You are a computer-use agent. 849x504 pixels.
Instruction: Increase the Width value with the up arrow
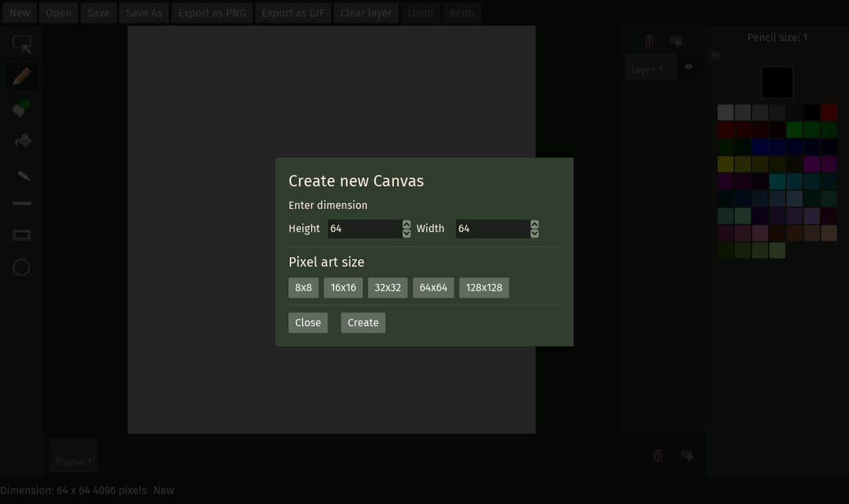click(x=535, y=224)
